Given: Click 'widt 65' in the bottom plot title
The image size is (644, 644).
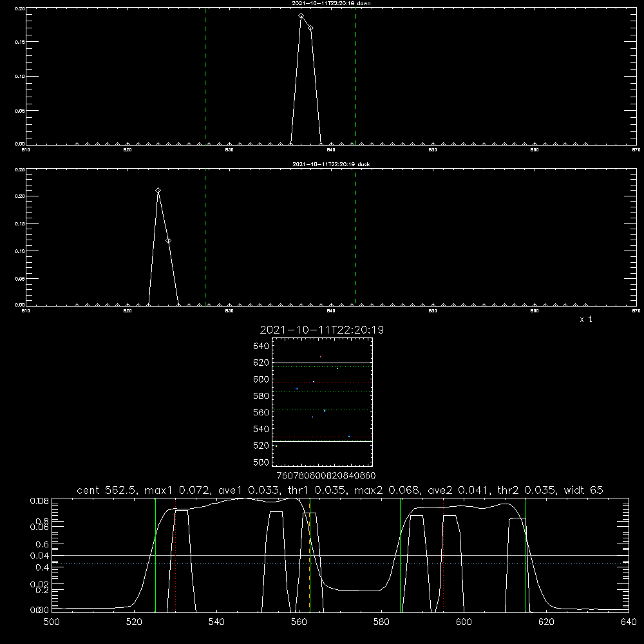Looking at the screenshot, I should [583, 490].
